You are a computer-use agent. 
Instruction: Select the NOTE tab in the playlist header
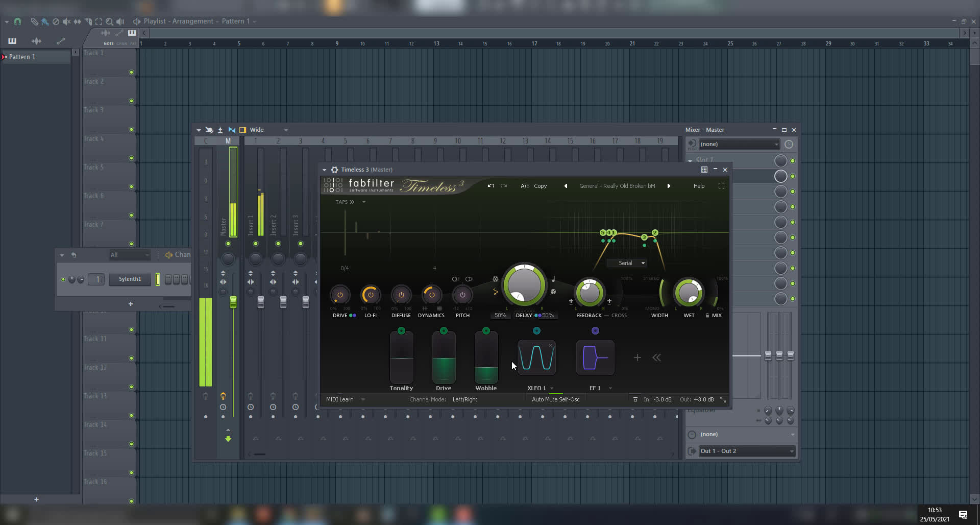[x=109, y=44]
